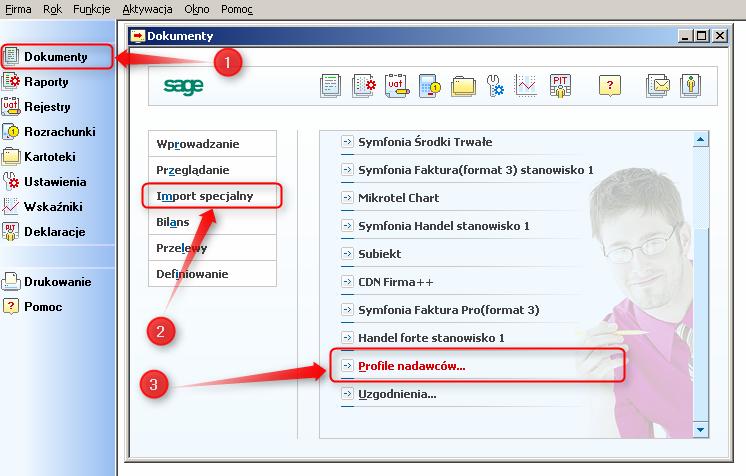Open the Rok menu
This screenshot has height=476, width=746.
(x=52, y=9)
